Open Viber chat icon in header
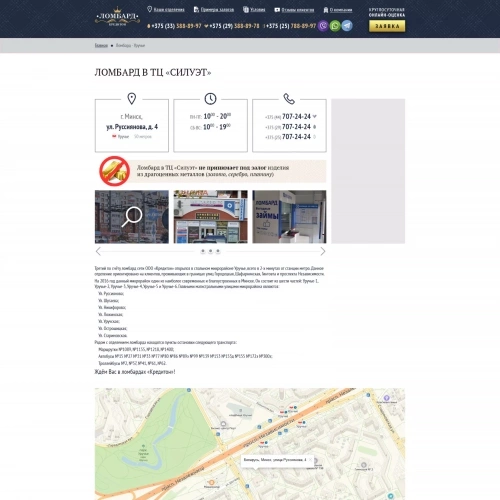500x500 pixels. coord(323,26)
